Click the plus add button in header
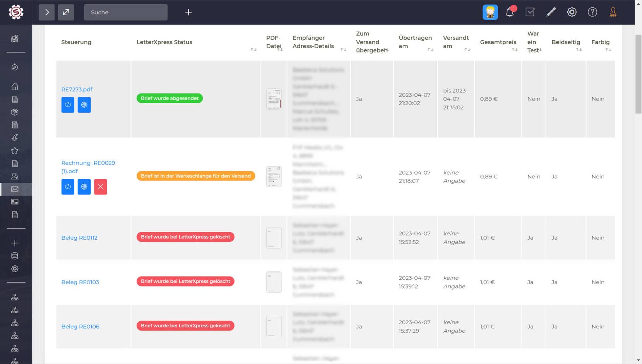Screen dimensions: 642x364 point(189,12)
